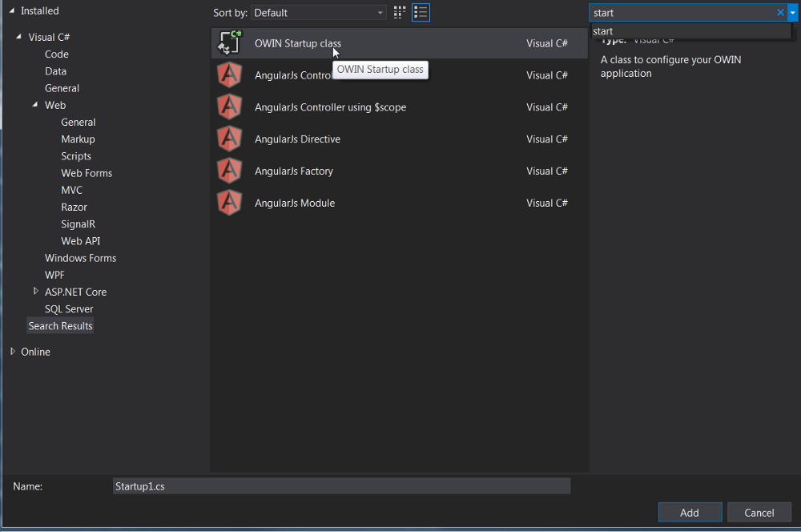801x532 pixels.
Task: Click the AngularJs Controller using $scope icon
Action: [x=229, y=107]
